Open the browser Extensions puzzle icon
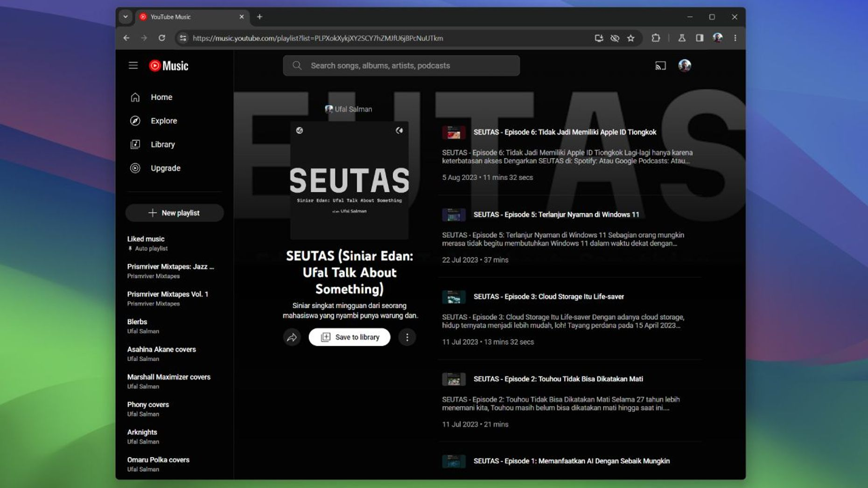This screenshot has width=868, height=488. point(656,38)
